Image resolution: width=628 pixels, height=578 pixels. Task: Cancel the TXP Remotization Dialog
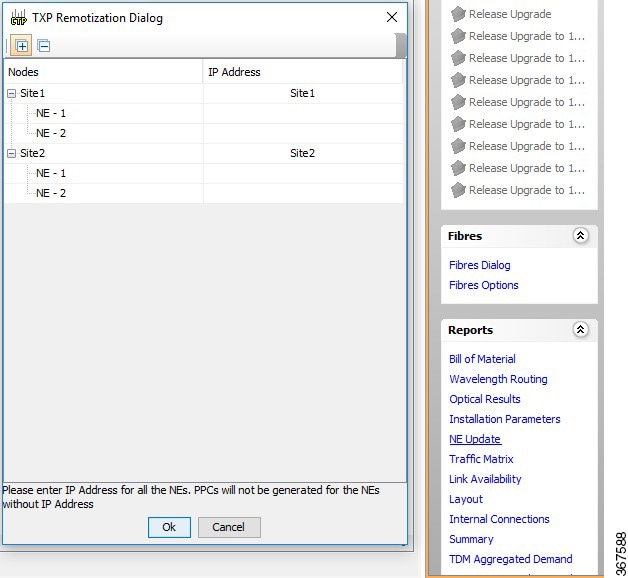[x=229, y=527]
